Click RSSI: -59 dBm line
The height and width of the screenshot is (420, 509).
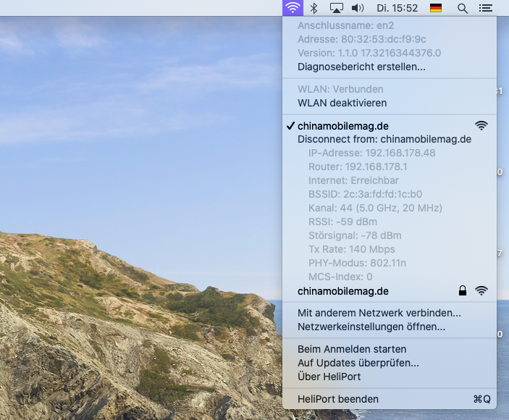[x=342, y=222]
